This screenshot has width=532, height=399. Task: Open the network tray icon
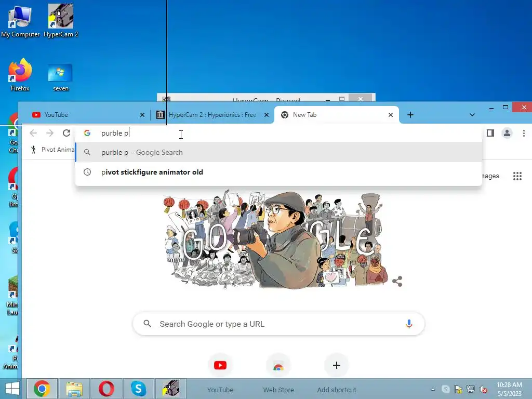(x=470, y=389)
